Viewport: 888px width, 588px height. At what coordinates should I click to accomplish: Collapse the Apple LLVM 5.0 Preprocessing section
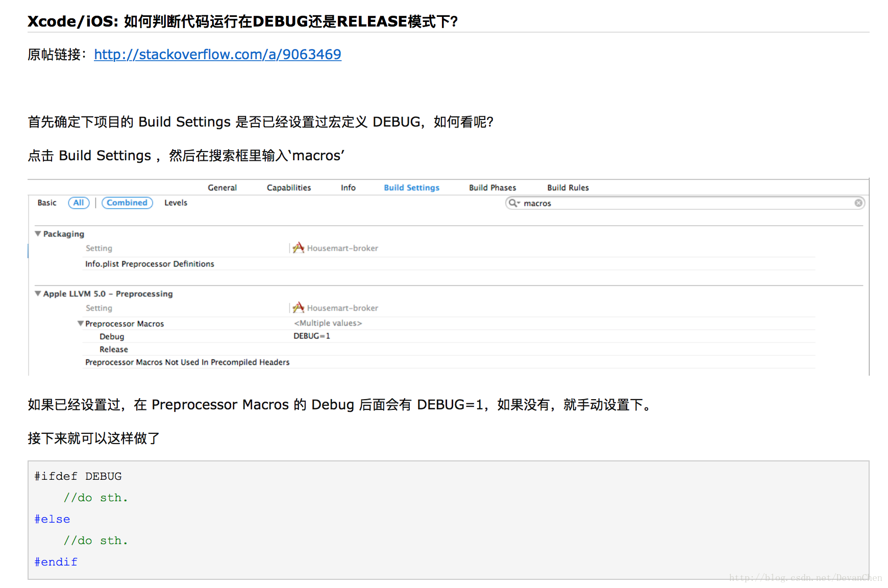38,293
